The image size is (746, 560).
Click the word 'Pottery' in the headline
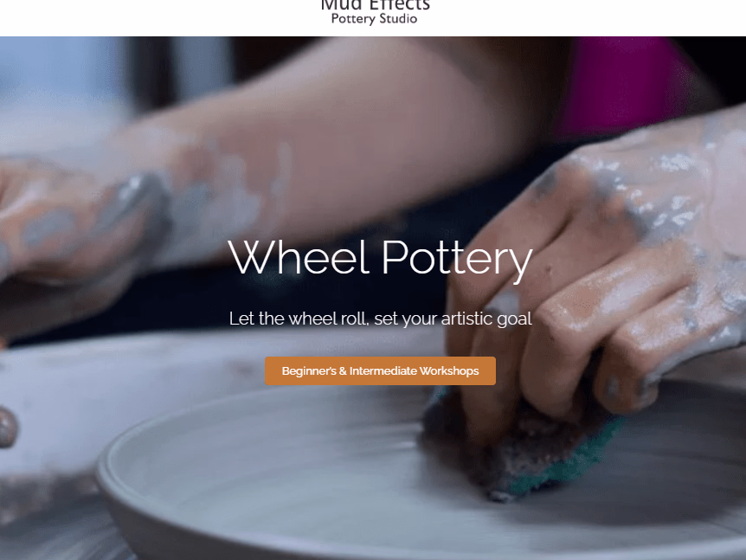(x=457, y=260)
